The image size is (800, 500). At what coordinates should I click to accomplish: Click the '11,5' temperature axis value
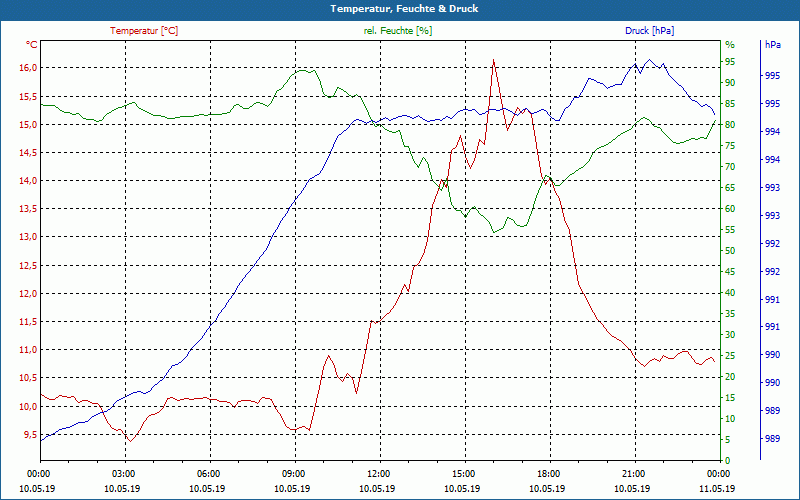click(x=29, y=322)
